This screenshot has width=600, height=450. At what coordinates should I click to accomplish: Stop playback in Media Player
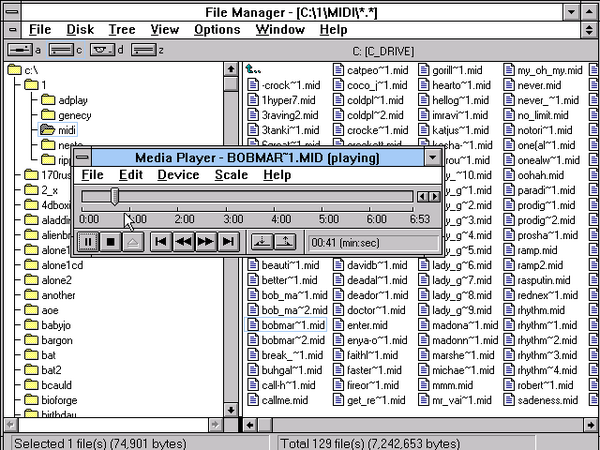pyautogui.click(x=110, y=242)
